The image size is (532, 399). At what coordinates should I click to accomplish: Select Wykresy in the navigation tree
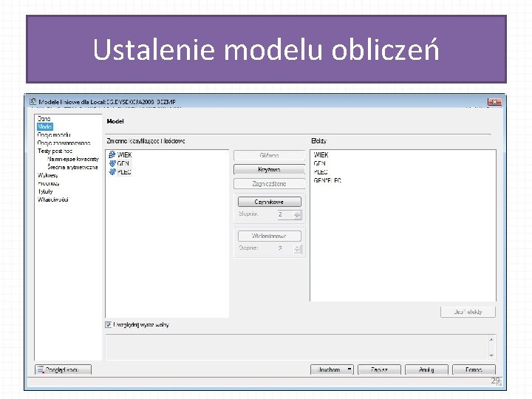click(x=47, y=175)
